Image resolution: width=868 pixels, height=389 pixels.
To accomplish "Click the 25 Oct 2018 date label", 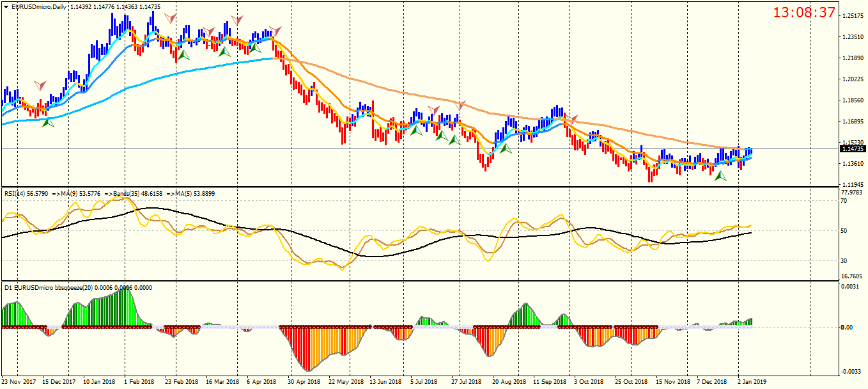I will (x=631, y=382).
